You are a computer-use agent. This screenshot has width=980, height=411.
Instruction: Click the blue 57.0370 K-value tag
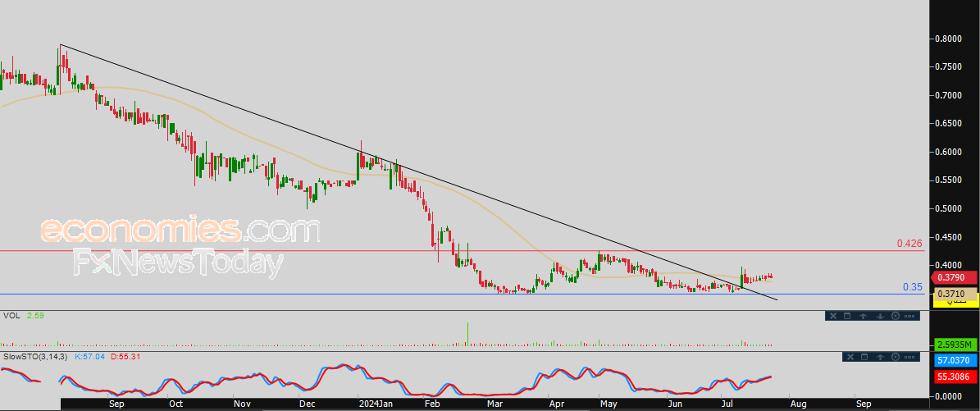click(x=954, y=360)
